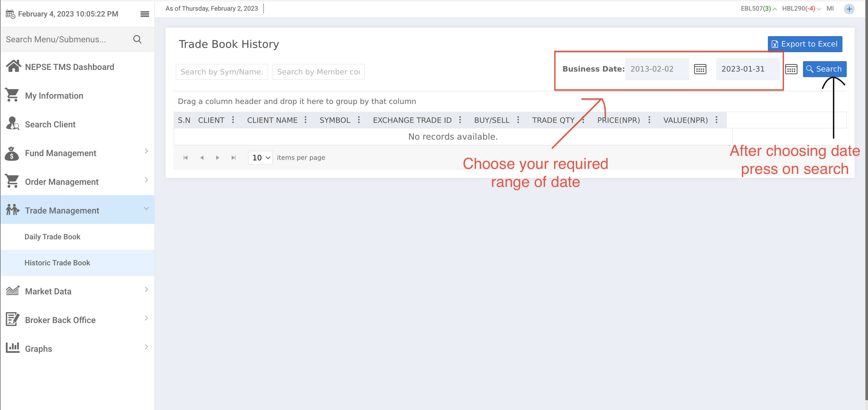Open the items per page dropdown

pyautogui.click(x=260, y=157)
